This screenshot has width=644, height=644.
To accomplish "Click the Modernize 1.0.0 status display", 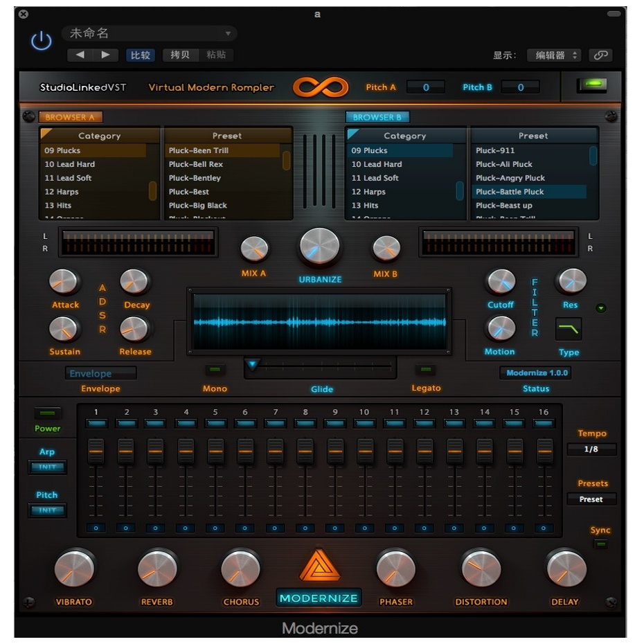I will tap(537, 373).
